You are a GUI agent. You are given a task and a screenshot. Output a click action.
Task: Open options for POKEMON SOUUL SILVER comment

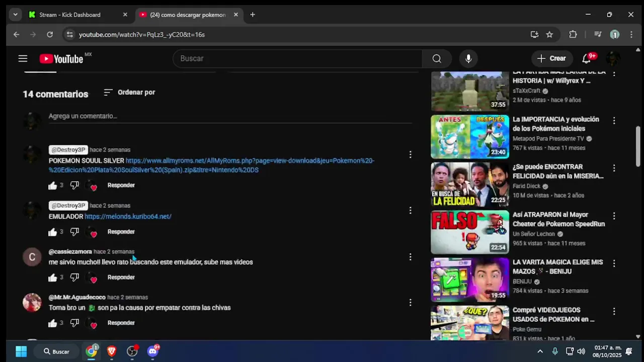pyautogui.click(x=410, y=154)
